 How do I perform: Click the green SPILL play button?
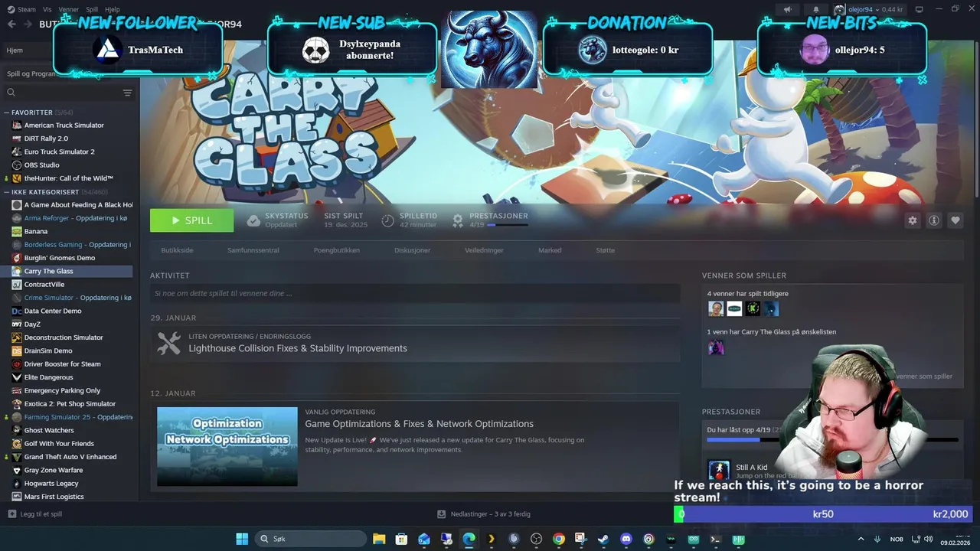pos(191,220)
